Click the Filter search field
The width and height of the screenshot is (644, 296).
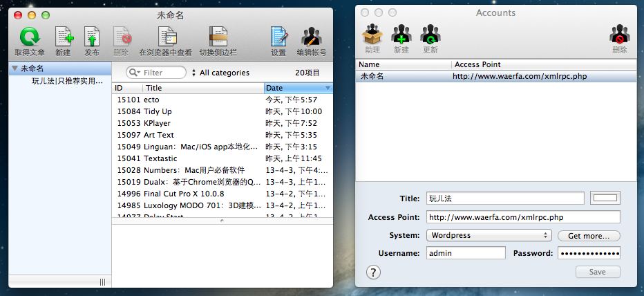pos(156,73)
